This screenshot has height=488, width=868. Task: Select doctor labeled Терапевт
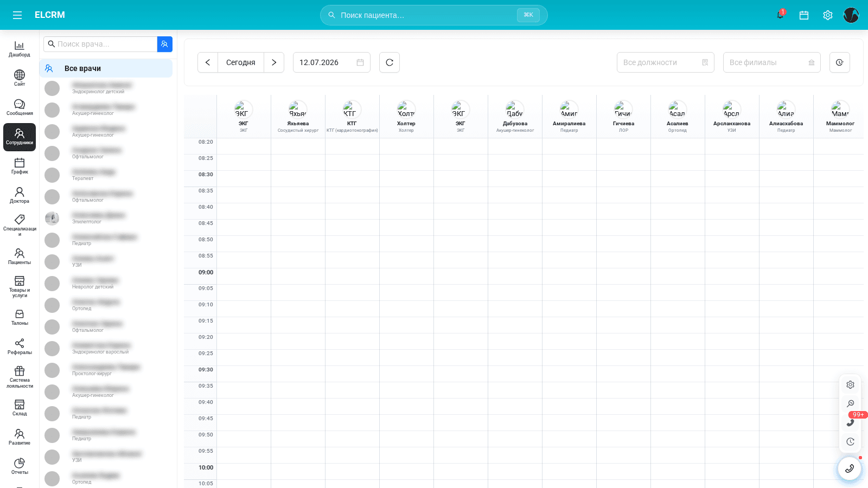[106, 175]
